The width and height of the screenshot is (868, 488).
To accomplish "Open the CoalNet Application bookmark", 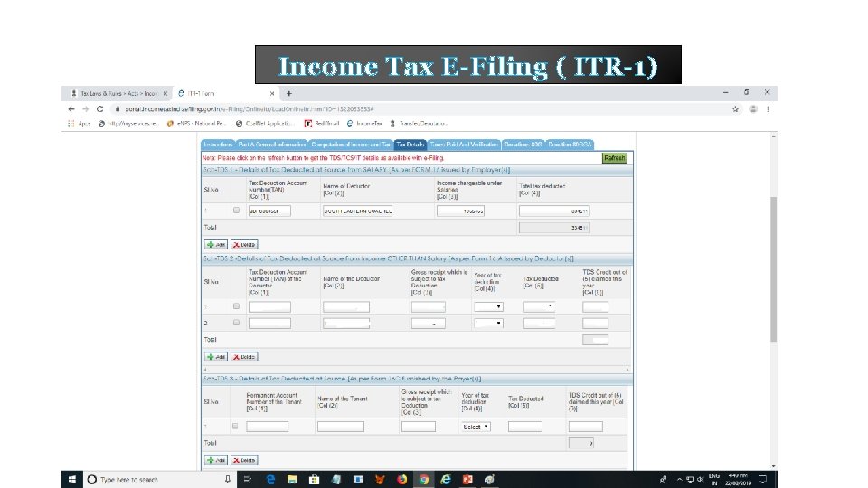I will [265, 124].
